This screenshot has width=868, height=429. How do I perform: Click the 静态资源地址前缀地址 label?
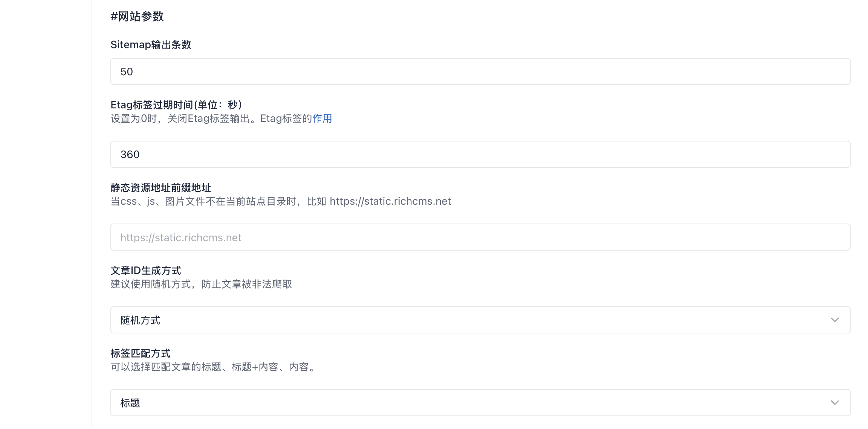point(160,187)
